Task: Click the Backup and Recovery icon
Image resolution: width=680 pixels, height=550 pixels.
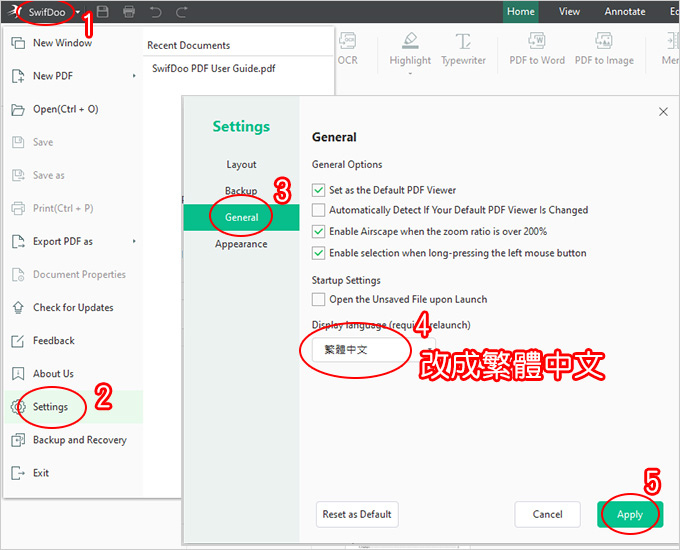Action: point(18,440)
